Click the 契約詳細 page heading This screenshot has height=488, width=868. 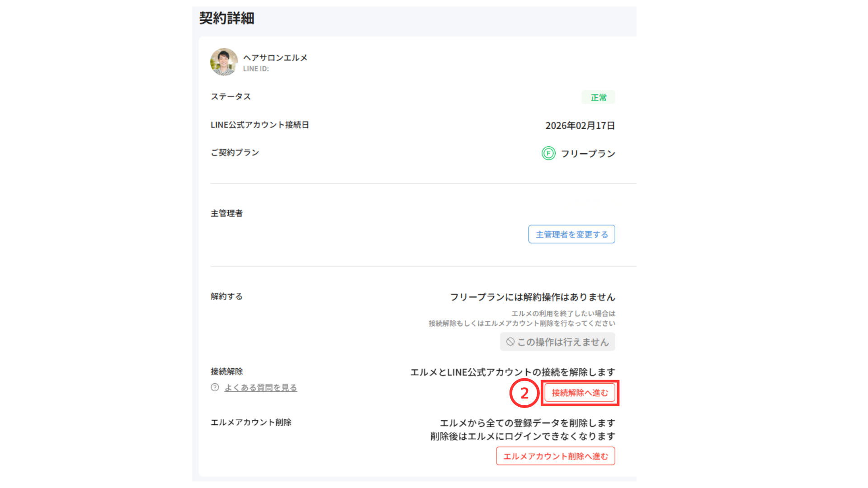tap(226, 19)
